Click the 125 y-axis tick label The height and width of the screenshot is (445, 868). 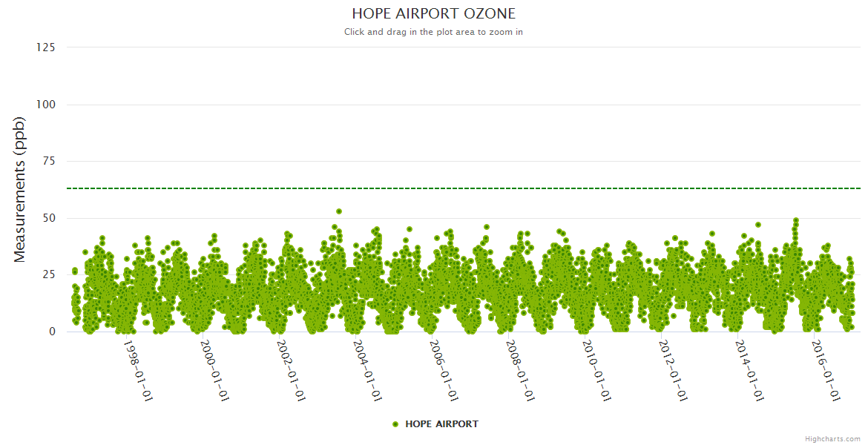[x=45, y=47]
